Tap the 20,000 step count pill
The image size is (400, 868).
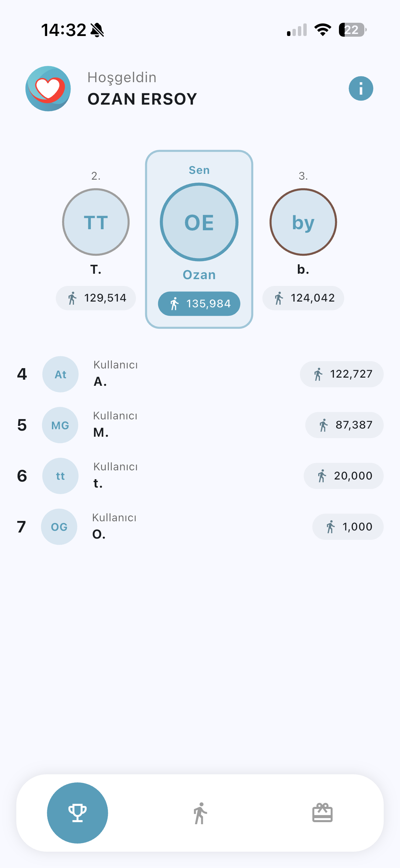[343, 476]
